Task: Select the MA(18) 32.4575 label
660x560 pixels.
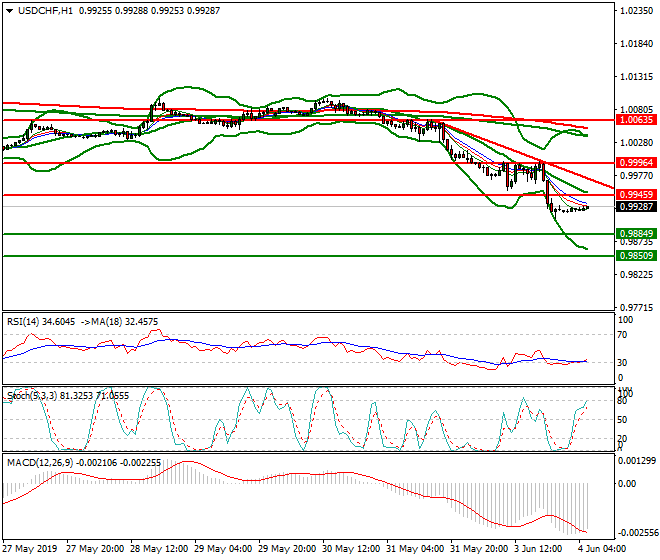Action: tap(125, 322)
